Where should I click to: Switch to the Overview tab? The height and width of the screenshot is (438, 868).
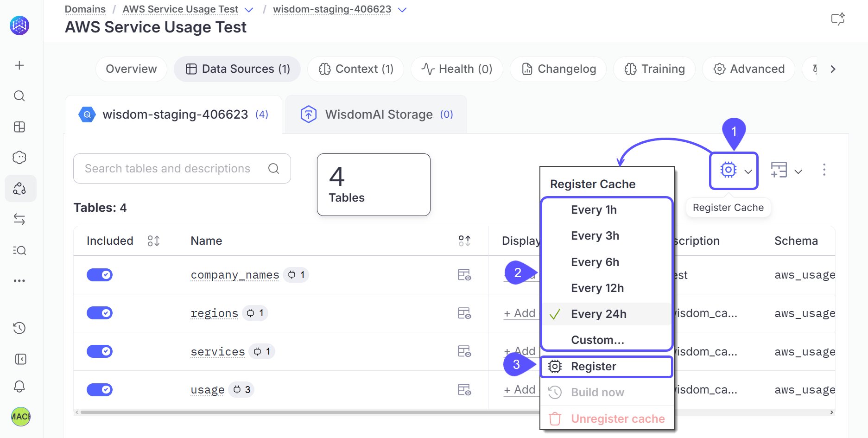point(131,69)
